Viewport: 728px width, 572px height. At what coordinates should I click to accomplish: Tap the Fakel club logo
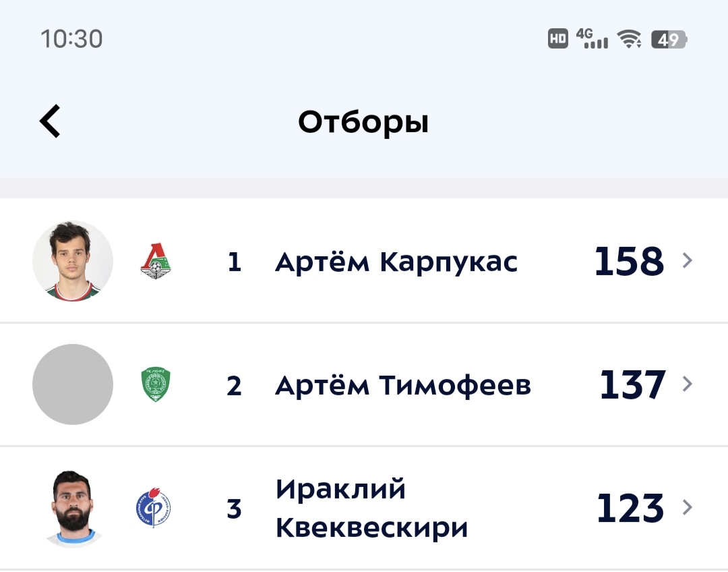point(153,508)
